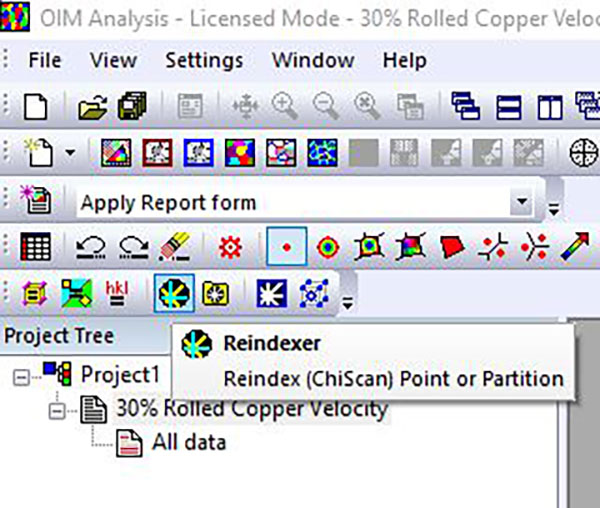Screen dimensions: 600x508
Task: Click the zoom in magnifier icon
Action: click(285, 106)
